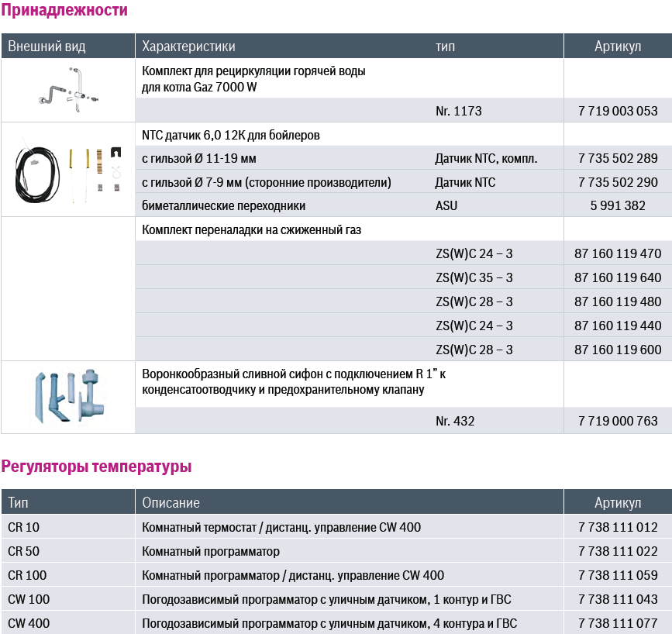The width and height of the screenshot is (672, 634).
Task: Select article number 5 991 382
Action: click(618, 205)
